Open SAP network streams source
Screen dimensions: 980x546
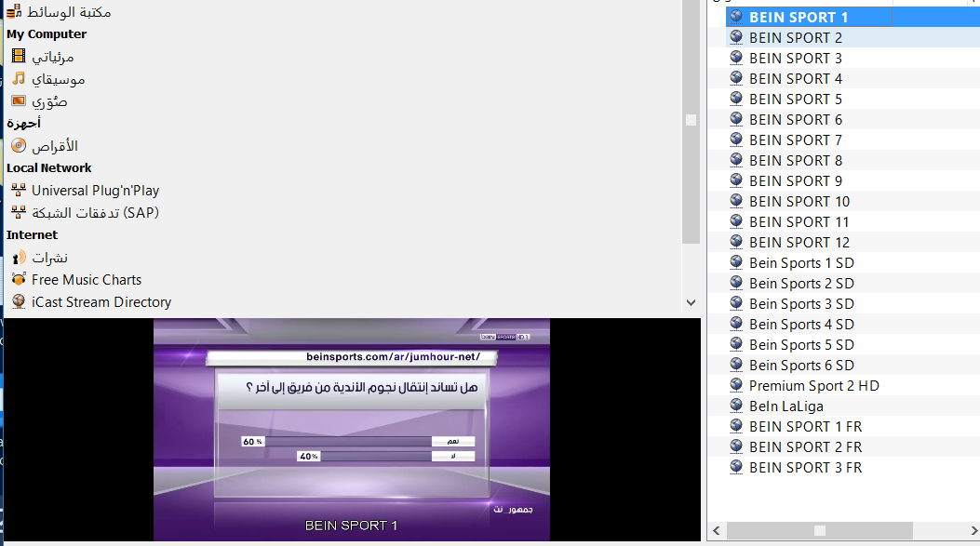(95, 213)
